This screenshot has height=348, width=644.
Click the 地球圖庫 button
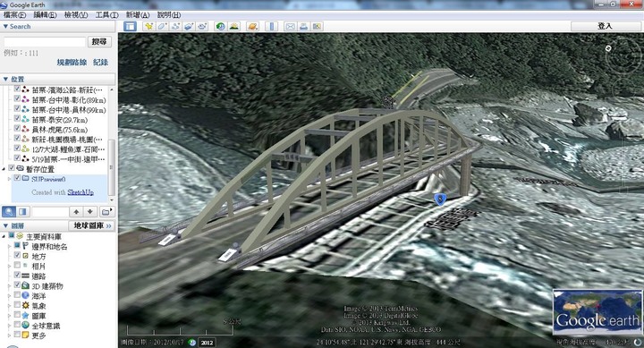(x=92, y=226)
